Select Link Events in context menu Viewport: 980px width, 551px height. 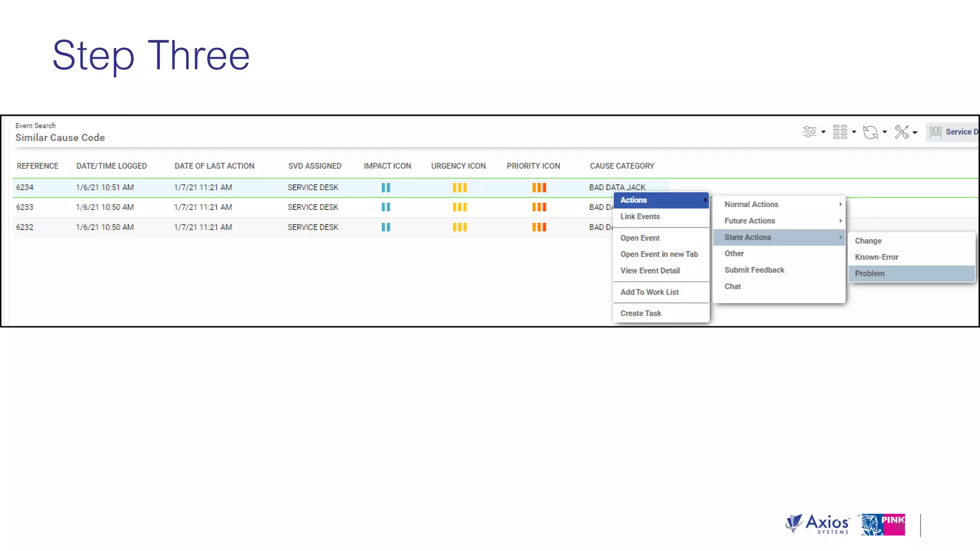pyautogui.click(x=640, y=217)
